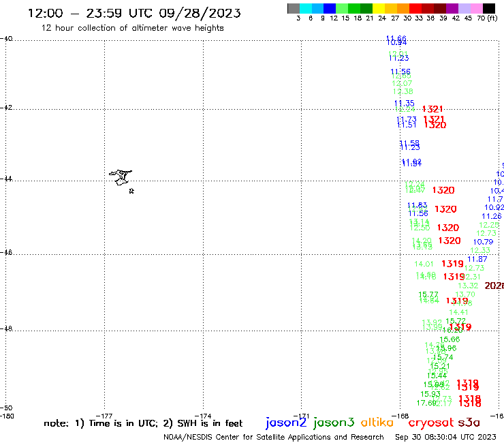Click the NOAA/NESDIS Center credit line
Image resolution: width=504 pixels, height=443 pixels.
point(274,438)
